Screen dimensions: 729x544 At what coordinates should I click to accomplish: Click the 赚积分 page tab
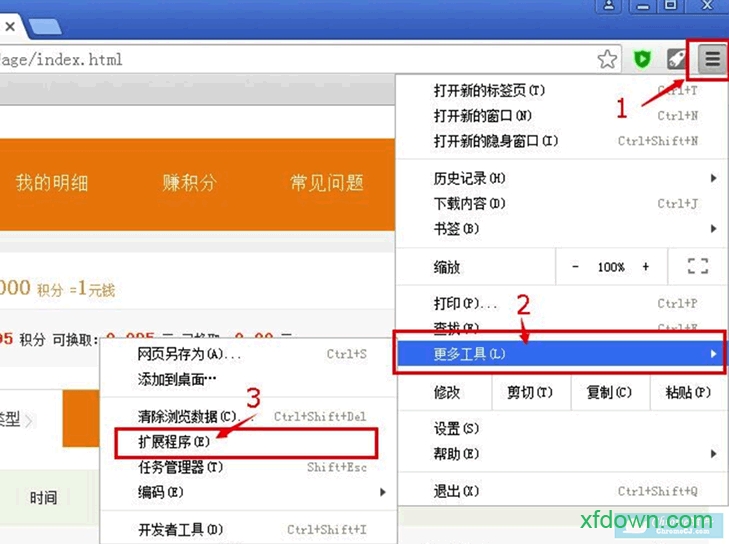pos(189,182)
